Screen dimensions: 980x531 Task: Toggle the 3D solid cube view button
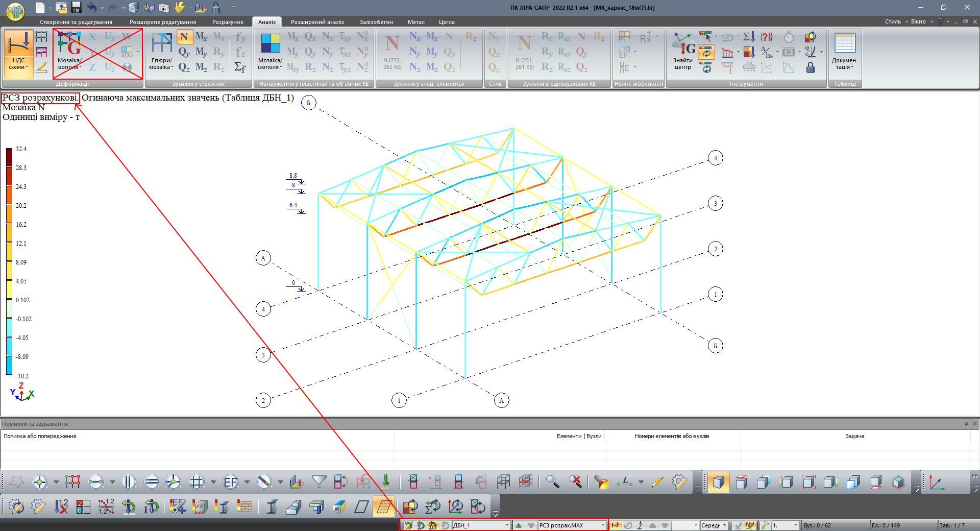pyautogui.click(x=718, y=481)
